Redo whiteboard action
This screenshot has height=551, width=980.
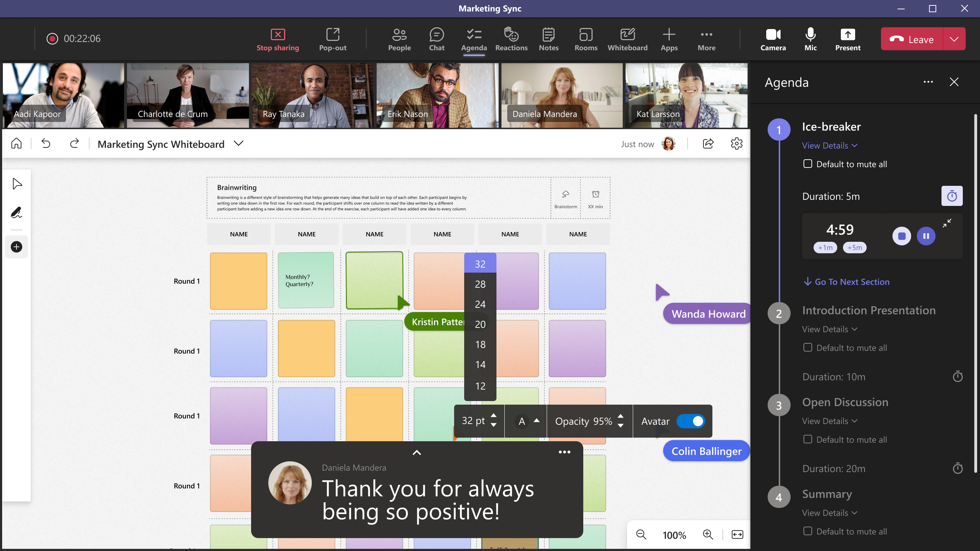click(x=74, y=143)
